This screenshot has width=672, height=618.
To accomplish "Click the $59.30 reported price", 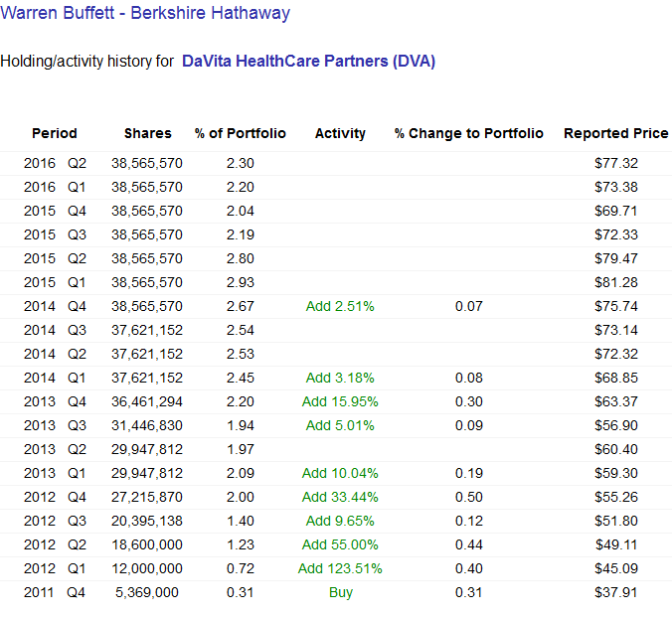I will pyautogui.click(x=616, y=474).
